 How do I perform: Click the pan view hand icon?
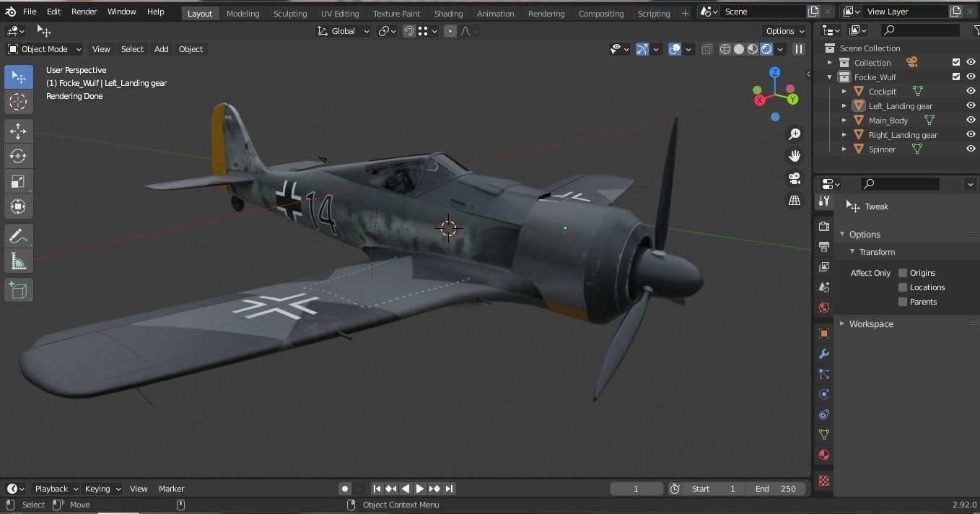[795, 156]
